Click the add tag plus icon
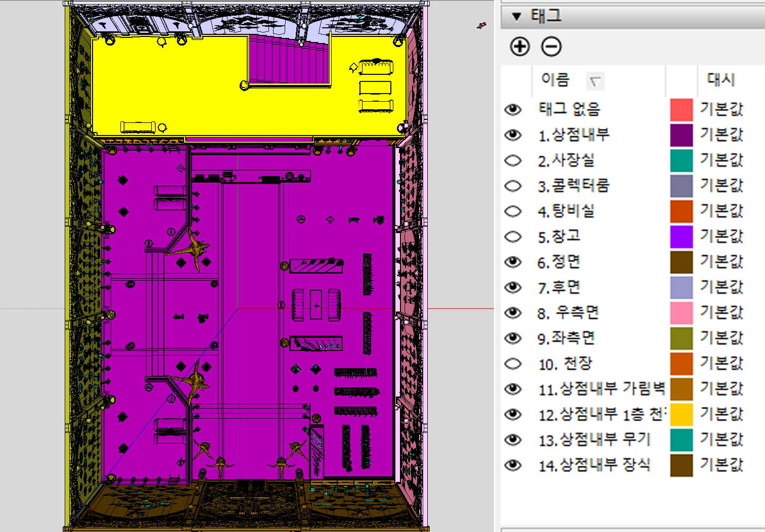The width and height of the screenshot is (765, 532). click(520, 47)
